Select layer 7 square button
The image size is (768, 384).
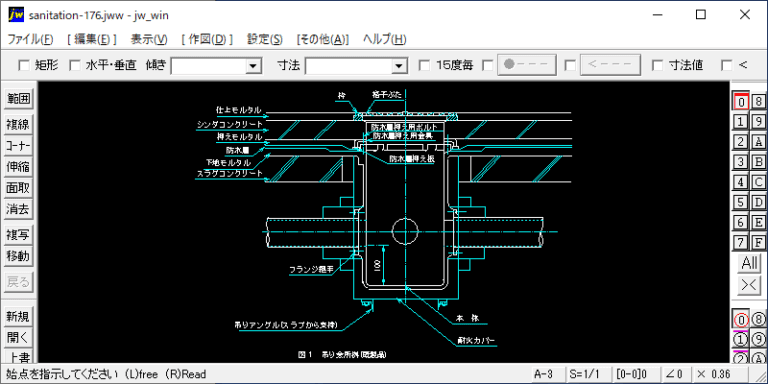741,242
